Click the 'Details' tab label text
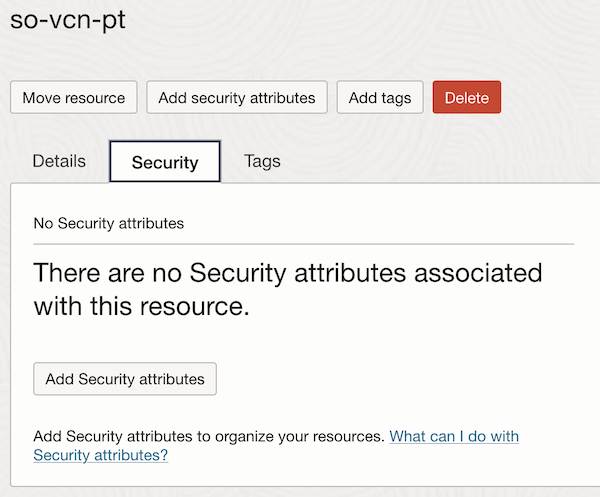Image resolution: width=600 pixels, height=497 pixels. (x=59, y=161)
